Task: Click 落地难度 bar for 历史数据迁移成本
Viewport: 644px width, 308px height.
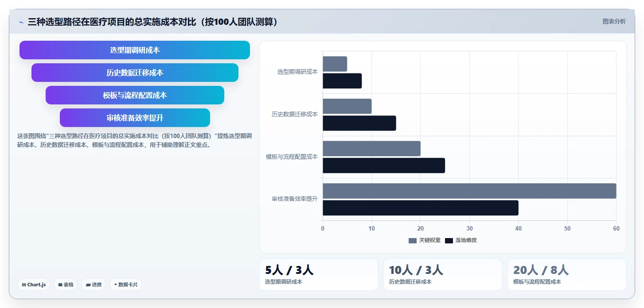Action: click(x=359, y=123)
